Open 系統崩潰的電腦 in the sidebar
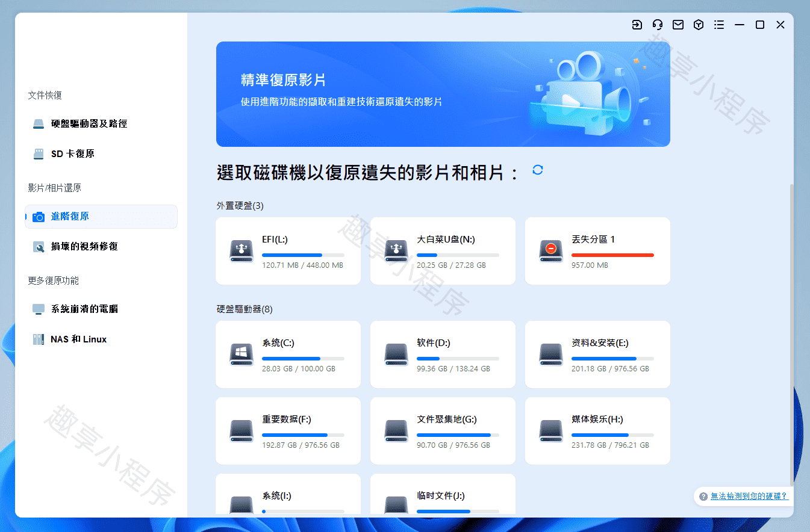 coord(101,309)
